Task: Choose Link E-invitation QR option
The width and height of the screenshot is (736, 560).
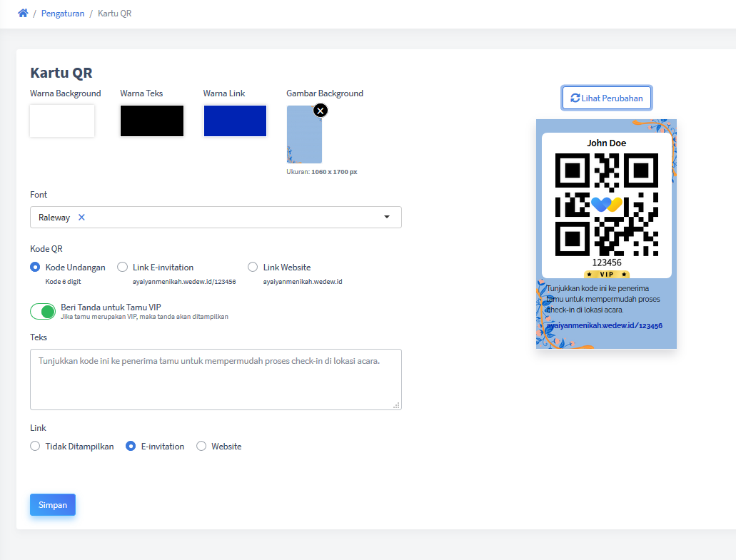Action: point(123,268)
